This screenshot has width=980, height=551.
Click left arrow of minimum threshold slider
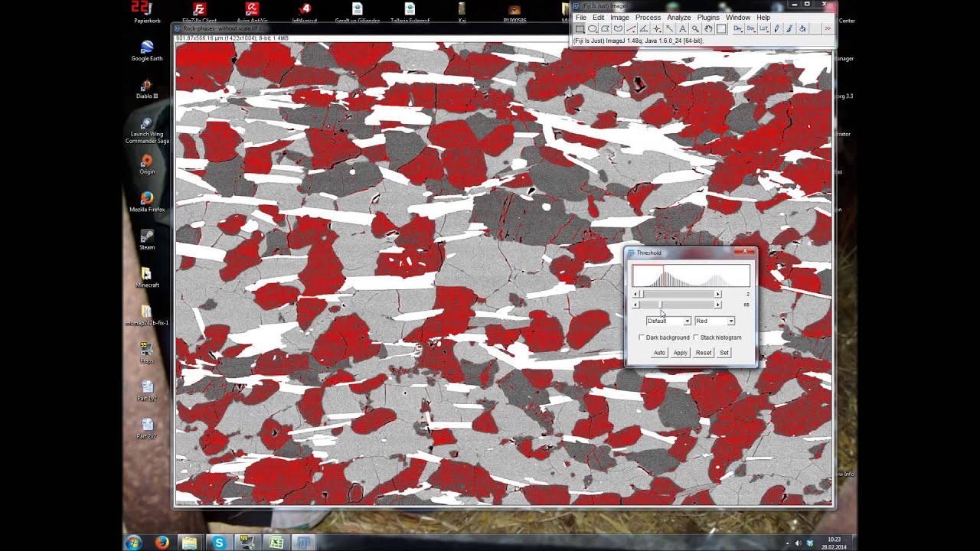[x=635, y=294]
